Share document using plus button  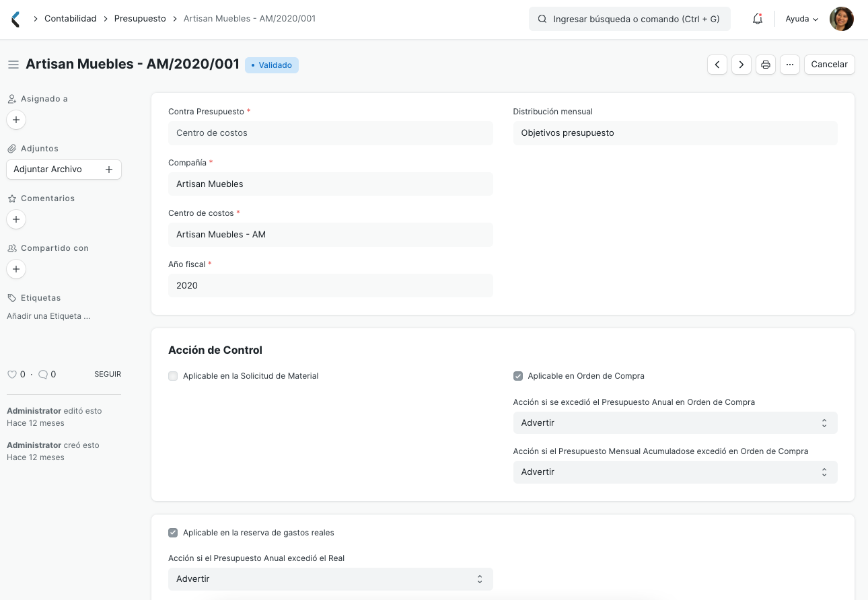tap(16, 269)
